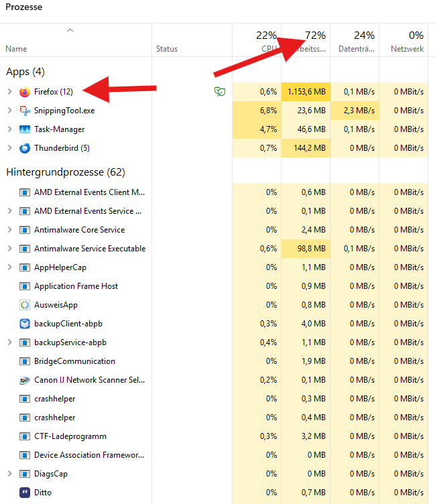Image resolution: width=435 pixels, height=504 pixels.
Task: Click Firefox's green efficiency mode leaf icon
Action: click(x=219, y=91)
